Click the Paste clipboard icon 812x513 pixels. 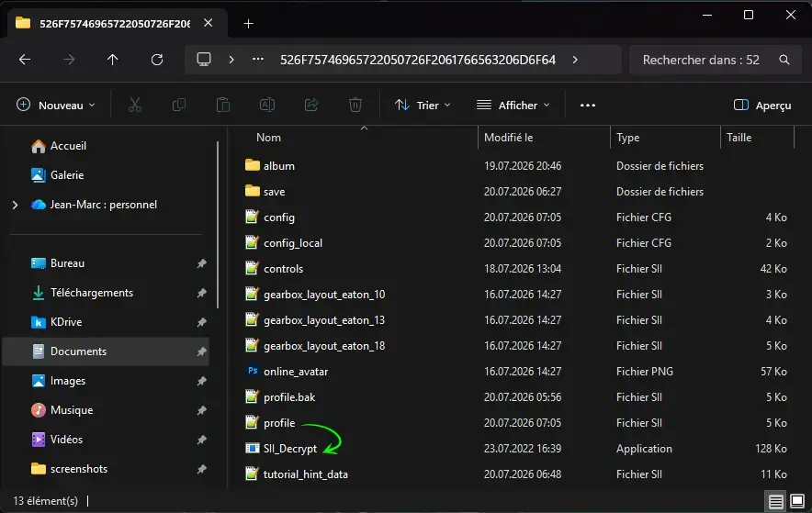(223, 105)
